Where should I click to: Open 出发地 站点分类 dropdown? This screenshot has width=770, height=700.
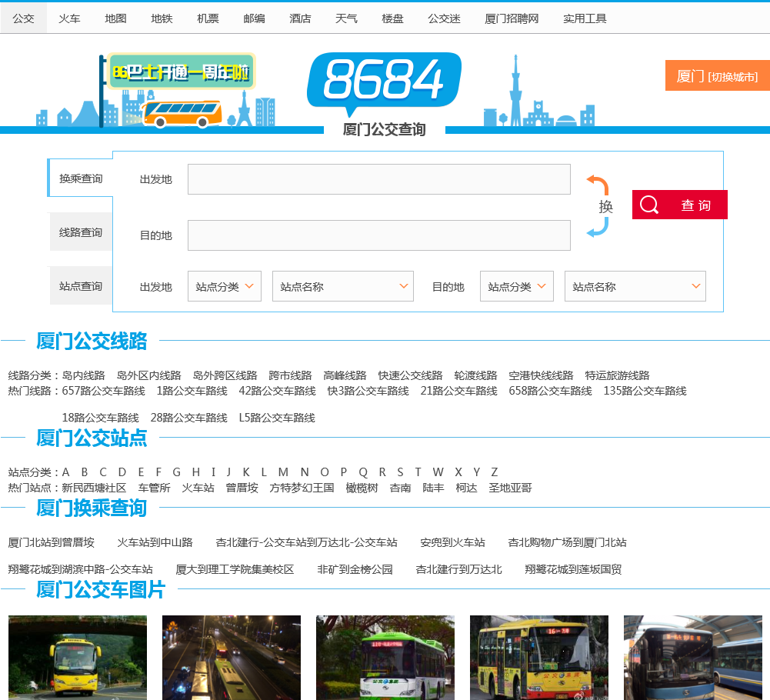pyautogui.click(x=225, y=286)
